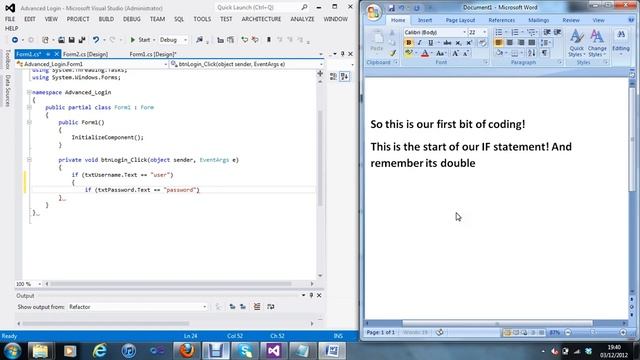The width and height of the screenshot is (640, 360).
Task: Toggle Show/Hide paragraph marks in Word
Action: click(544, 53)
